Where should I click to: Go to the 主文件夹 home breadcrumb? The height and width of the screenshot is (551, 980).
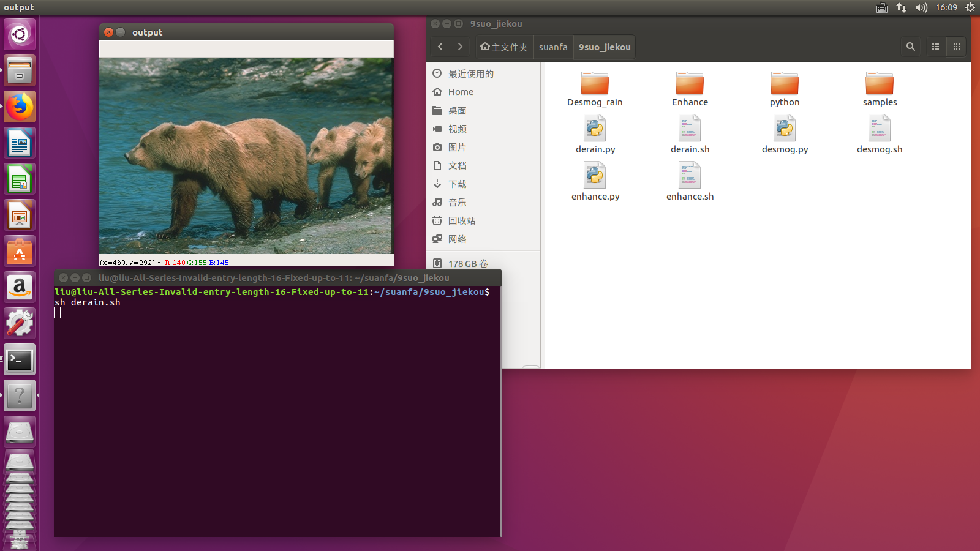[x=503, y=47]
